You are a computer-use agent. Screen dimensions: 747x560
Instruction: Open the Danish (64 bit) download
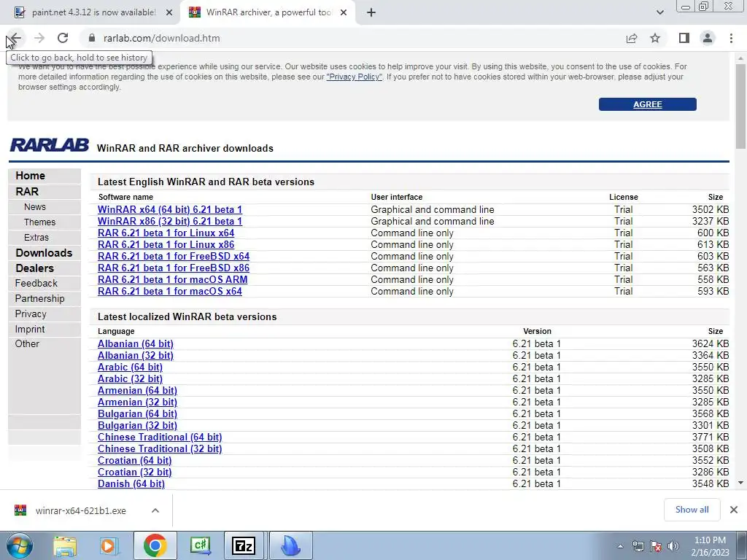(x=131, y=484)
